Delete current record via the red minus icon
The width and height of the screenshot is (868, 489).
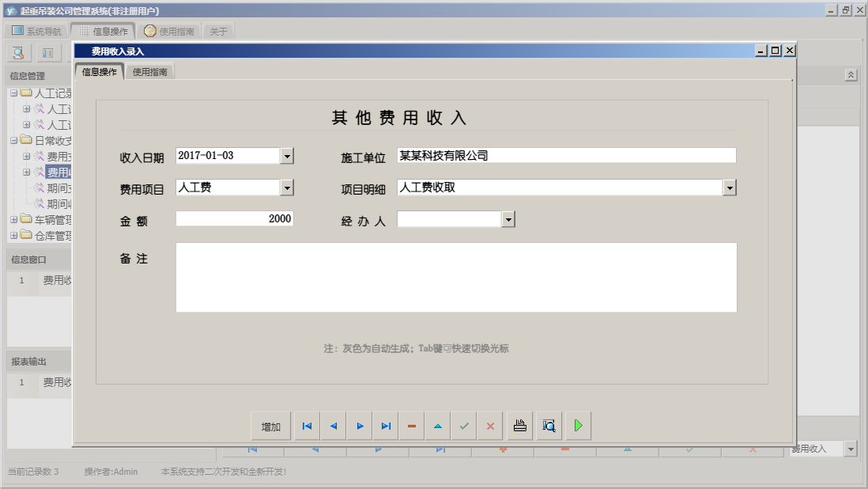[411, 425]
